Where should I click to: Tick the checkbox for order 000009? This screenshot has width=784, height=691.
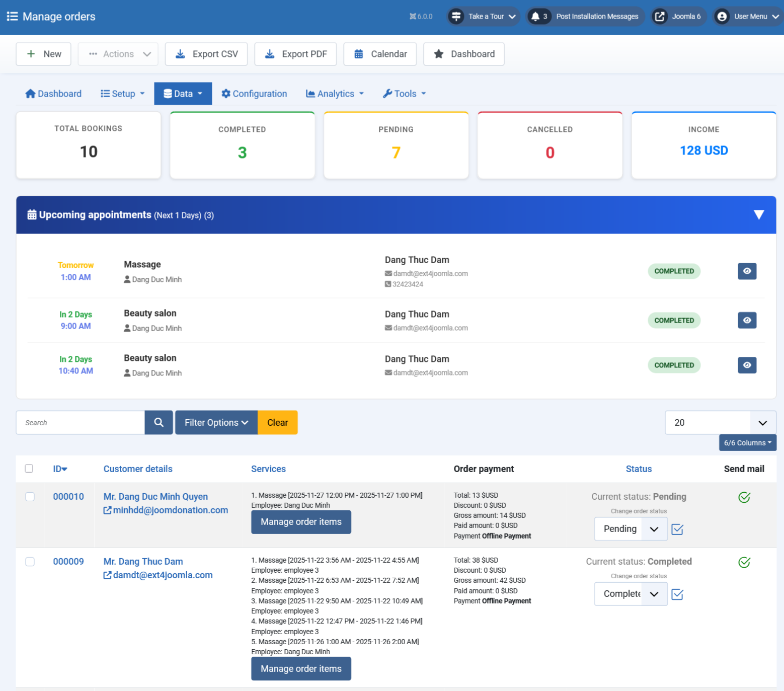click(x=30, y=562)
